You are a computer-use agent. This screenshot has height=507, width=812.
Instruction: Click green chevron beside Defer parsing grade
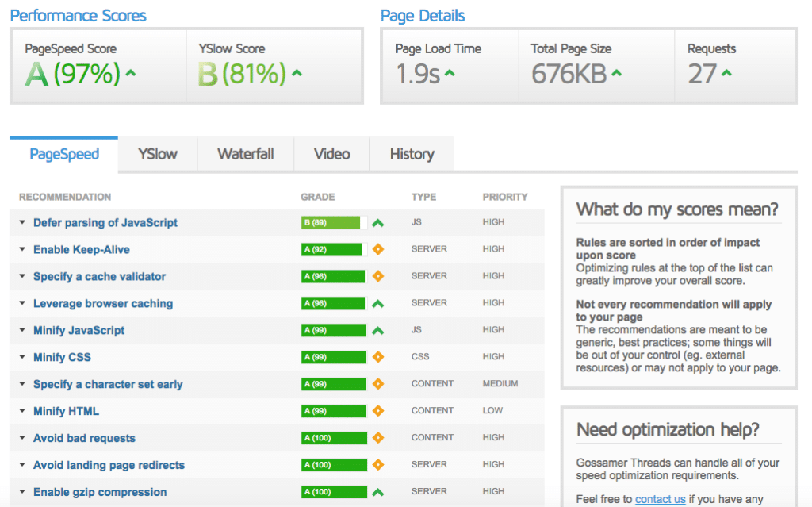tap(378, 223)
